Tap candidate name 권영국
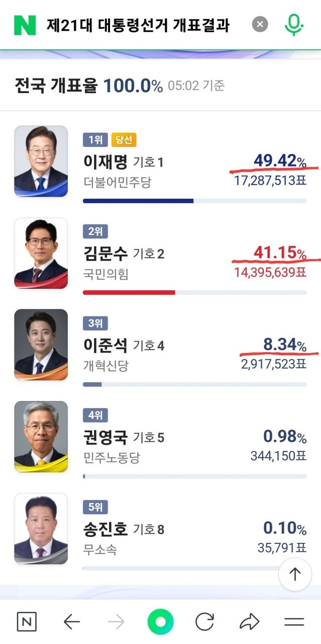Image resolution: width=321 pixels, height=644 pixels. click(105, 437)
